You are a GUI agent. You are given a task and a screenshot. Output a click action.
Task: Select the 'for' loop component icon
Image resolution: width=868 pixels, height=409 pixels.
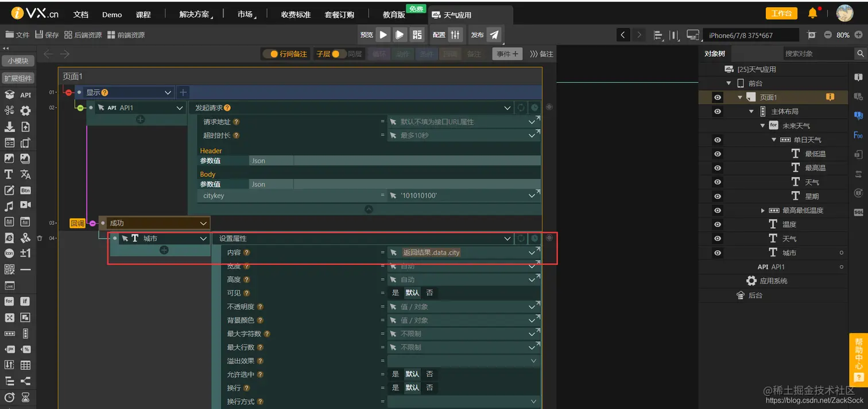tap(9, 301)
